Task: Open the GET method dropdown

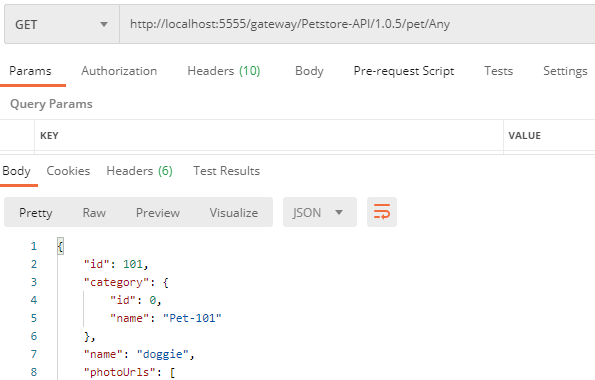Action: point(62,25)
